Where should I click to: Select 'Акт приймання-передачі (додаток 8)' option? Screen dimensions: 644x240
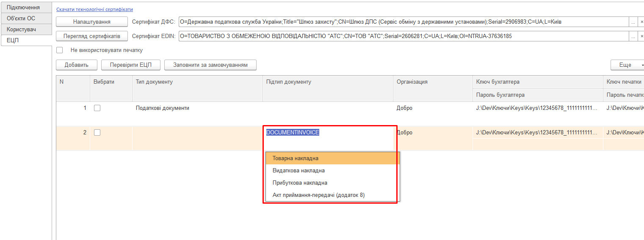332,195
